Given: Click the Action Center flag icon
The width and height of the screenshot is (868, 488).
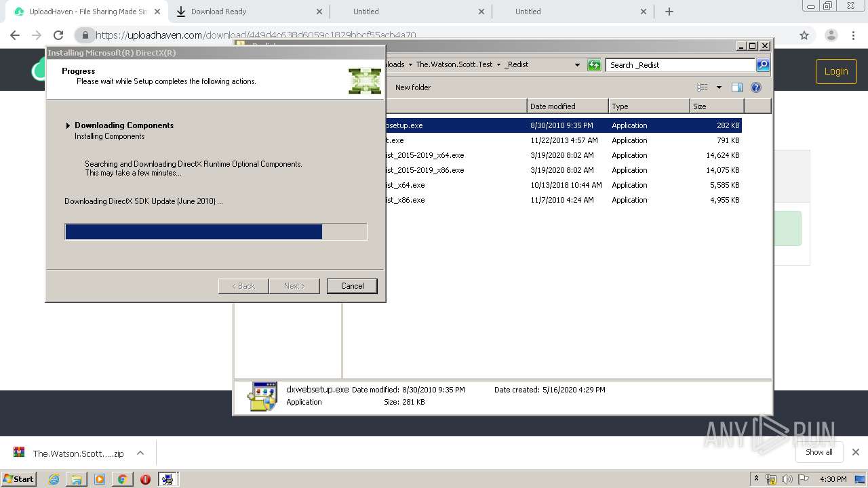Looking at the screenshot, I should [x=804, y=479].
